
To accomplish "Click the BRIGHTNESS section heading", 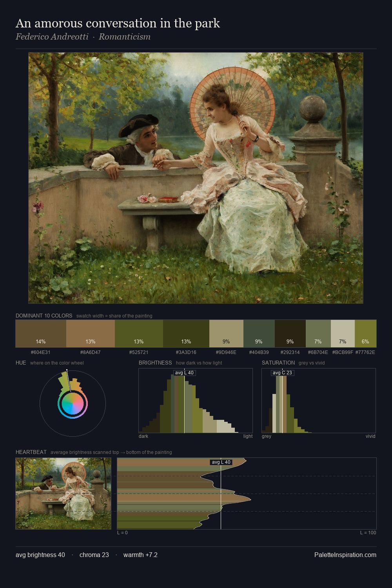I will pyautogui.click(x=155, y=363).
